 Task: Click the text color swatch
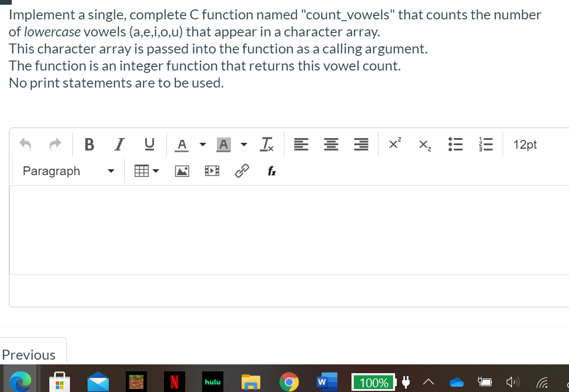(182, 144)
